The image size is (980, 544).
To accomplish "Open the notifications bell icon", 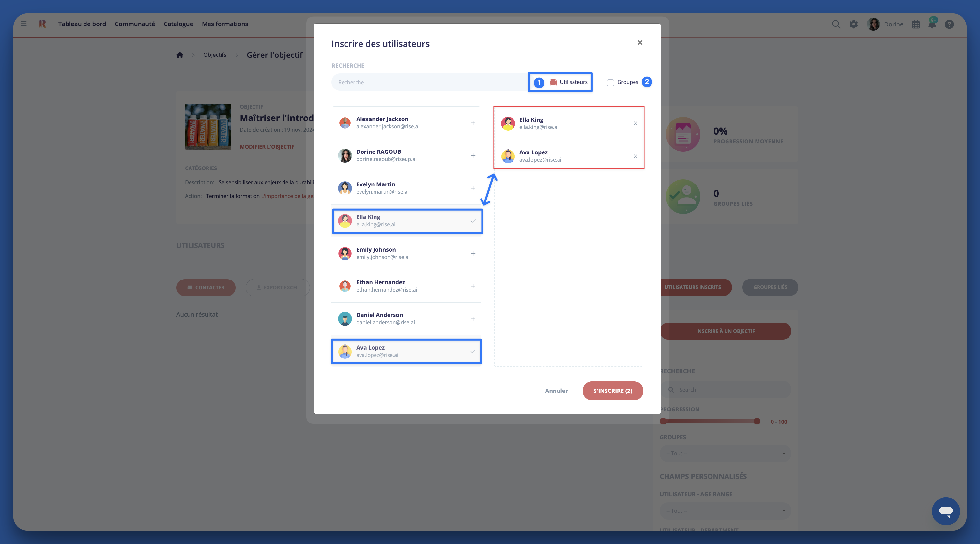I will [x=932, y=24].
